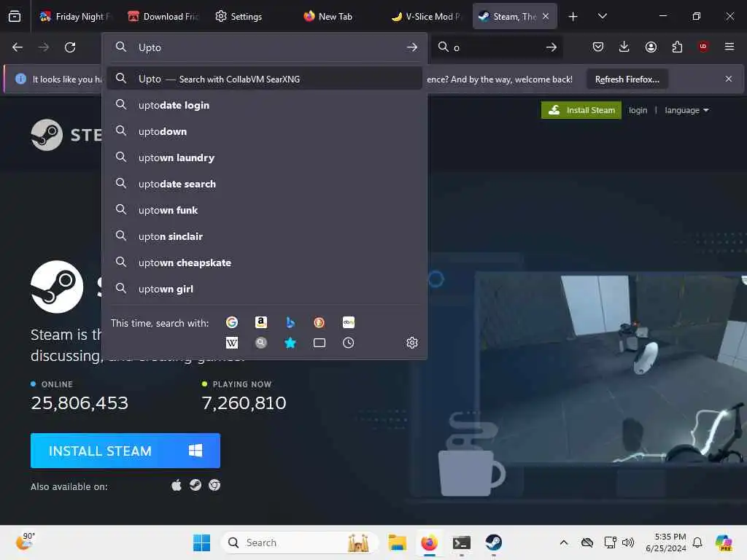747x560 pixels.
Task: Switch to the Friday Night tab
Action: tap(74, 16)
